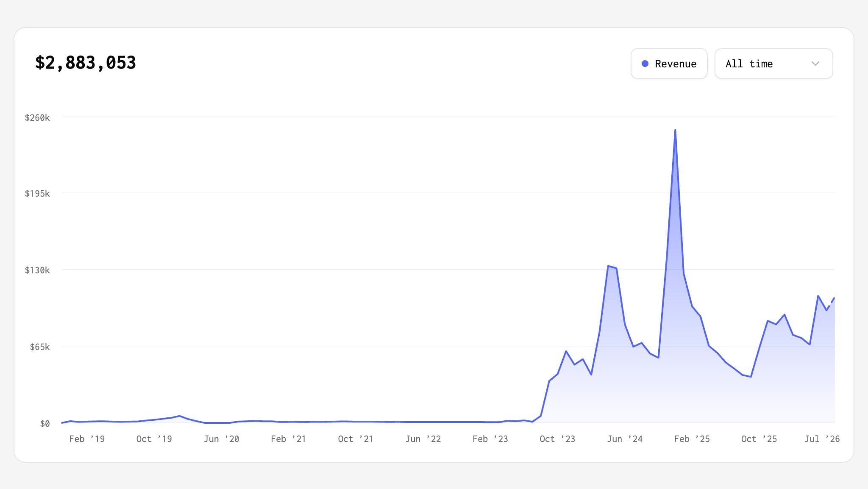
Task: Open the All time range dropdown
Action: click(x=773, y=64)
